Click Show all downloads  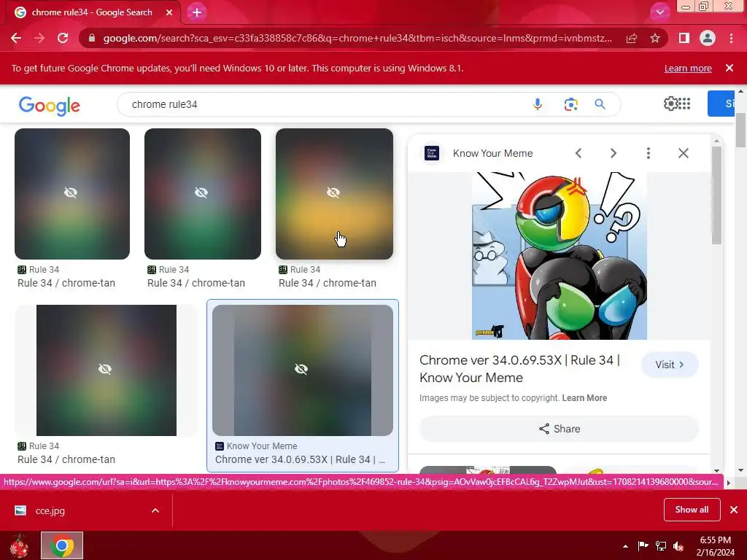tap(692, 510)
